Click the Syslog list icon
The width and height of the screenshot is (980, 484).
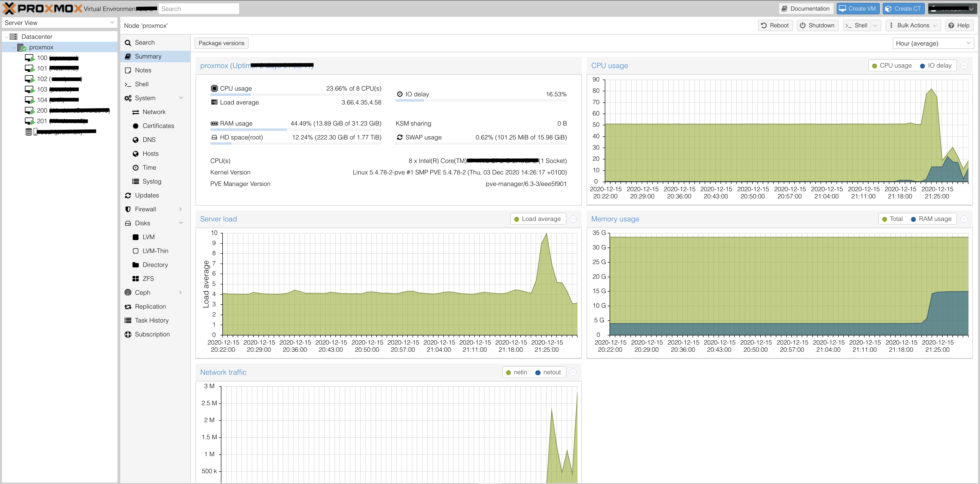pos(135,182)
